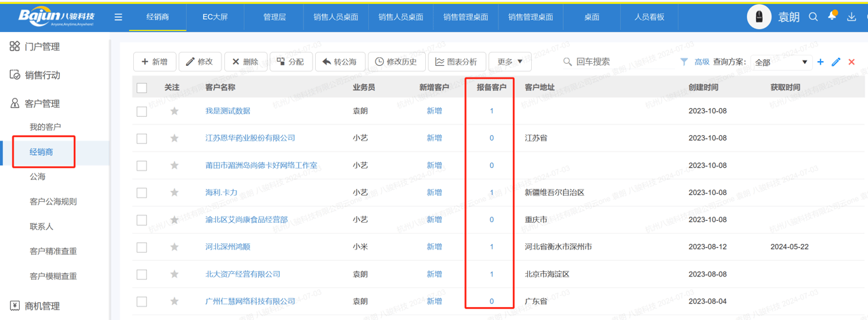868x320 pixels.
Task: Click the blue pencil edit-scheme icon
Action: (836, 62)
